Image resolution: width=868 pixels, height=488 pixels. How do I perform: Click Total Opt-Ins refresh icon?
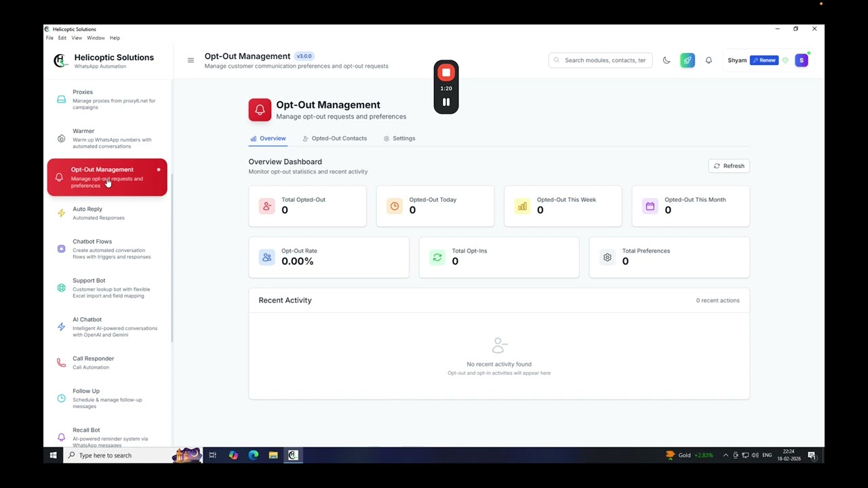437,258
